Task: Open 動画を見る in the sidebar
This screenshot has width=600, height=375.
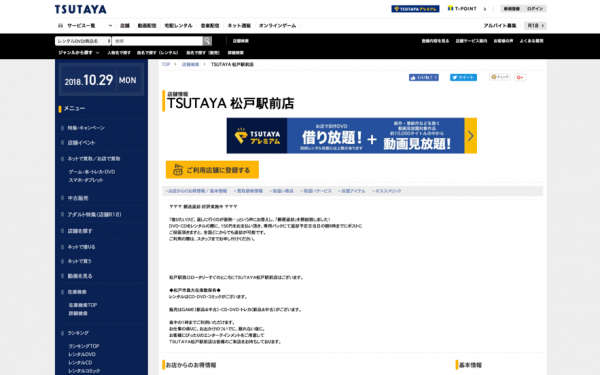Action: (80, 276)
